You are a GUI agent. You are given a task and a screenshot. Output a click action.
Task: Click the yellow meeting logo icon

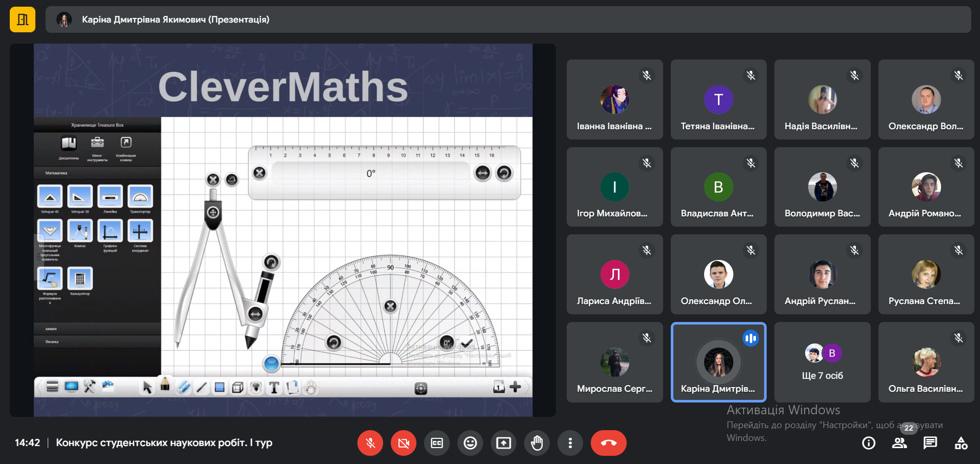click(23, 19)
